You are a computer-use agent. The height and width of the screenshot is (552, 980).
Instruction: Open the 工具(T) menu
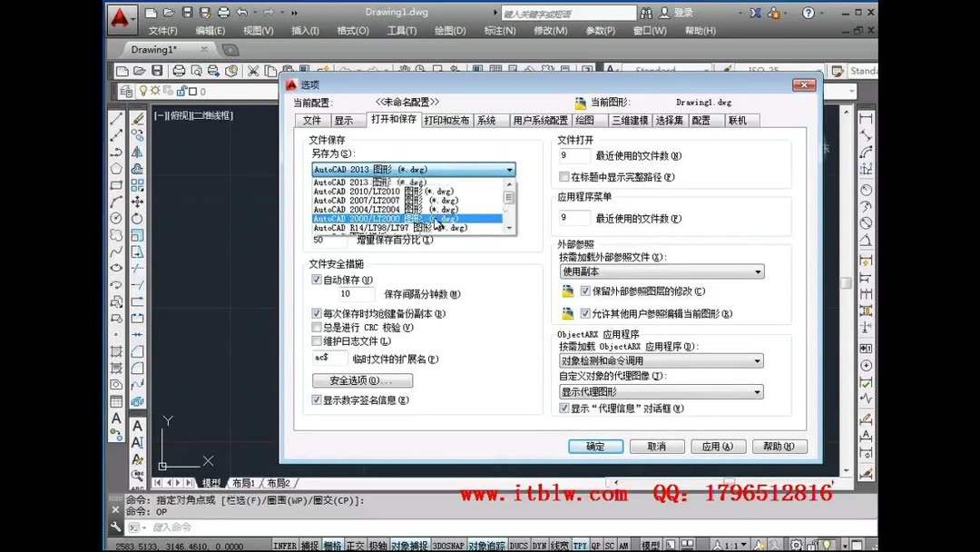pyautogui.click(x=402, y=30)
